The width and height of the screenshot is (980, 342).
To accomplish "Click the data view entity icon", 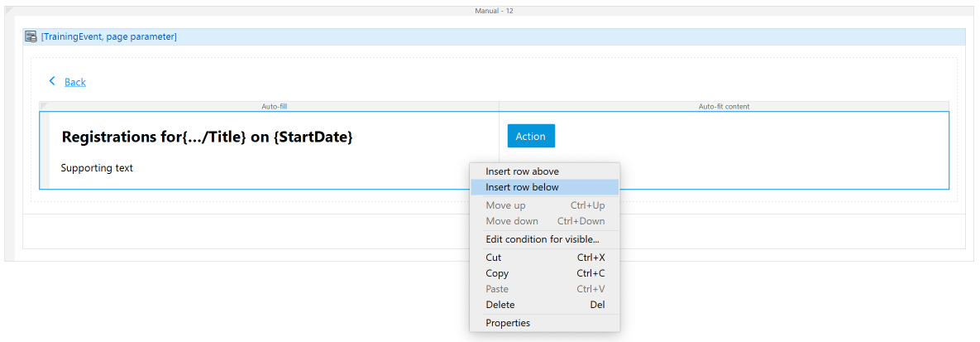I will pyautogui.click(x=31, y=37).
